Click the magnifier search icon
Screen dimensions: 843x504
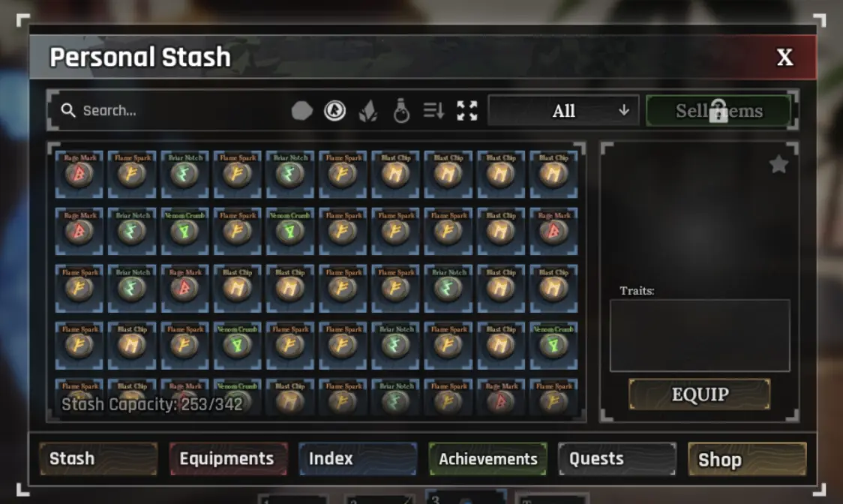[68, 110]
